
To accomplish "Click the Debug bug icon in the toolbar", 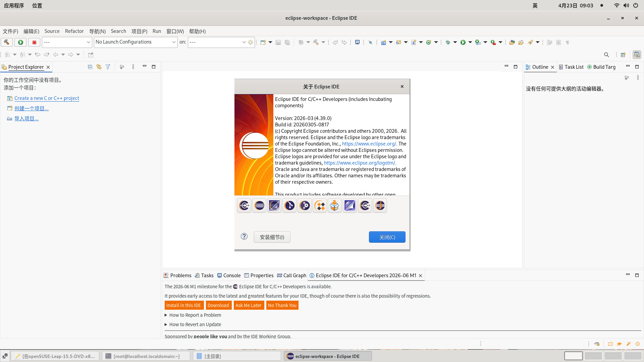I will click(448, 42).
